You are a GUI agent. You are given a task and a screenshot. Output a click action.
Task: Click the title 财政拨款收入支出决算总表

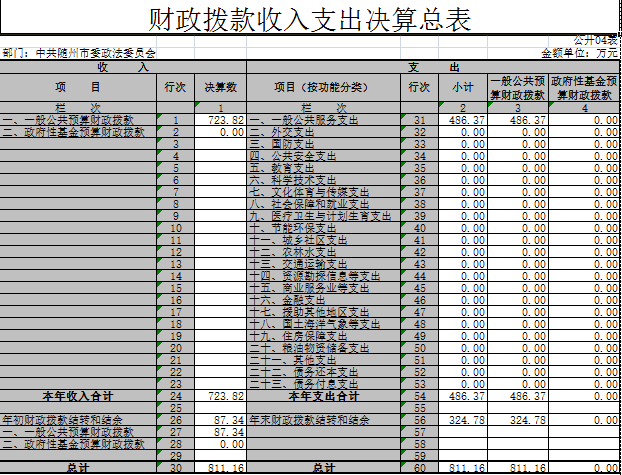click(310, 20)
